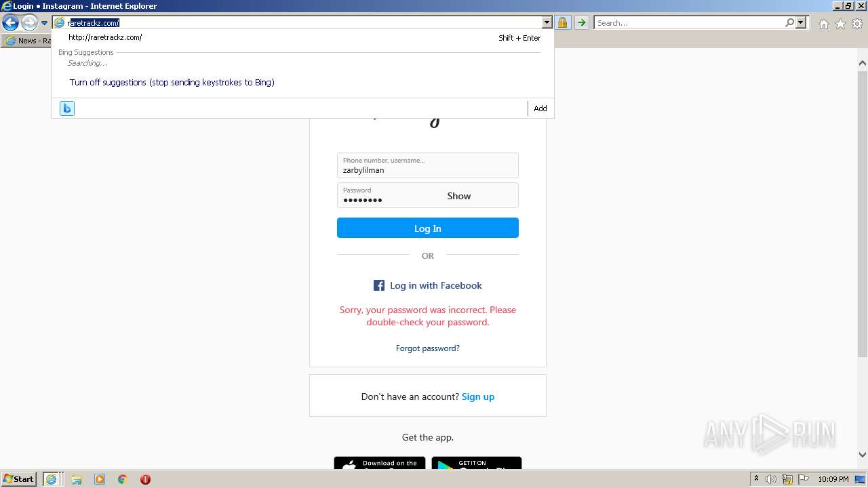Screen dimensions: 868x488
Task: Click the username input field
Action: point(428,165)
